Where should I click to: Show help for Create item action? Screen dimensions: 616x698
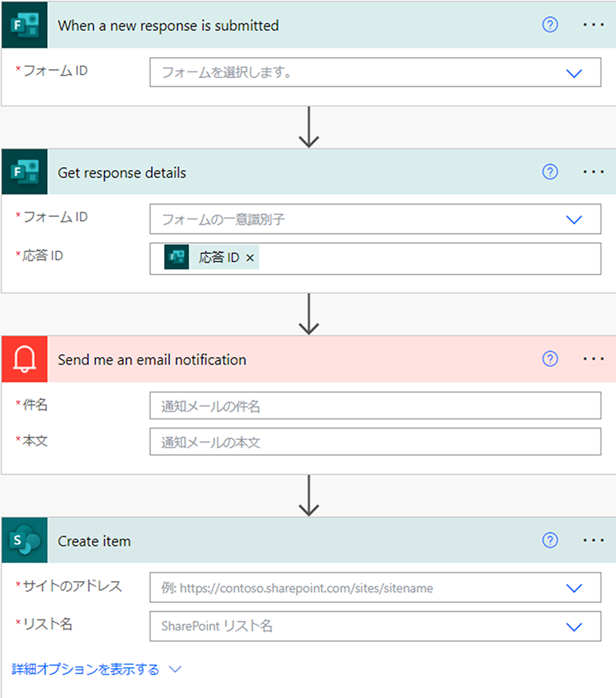coord(550,541)
